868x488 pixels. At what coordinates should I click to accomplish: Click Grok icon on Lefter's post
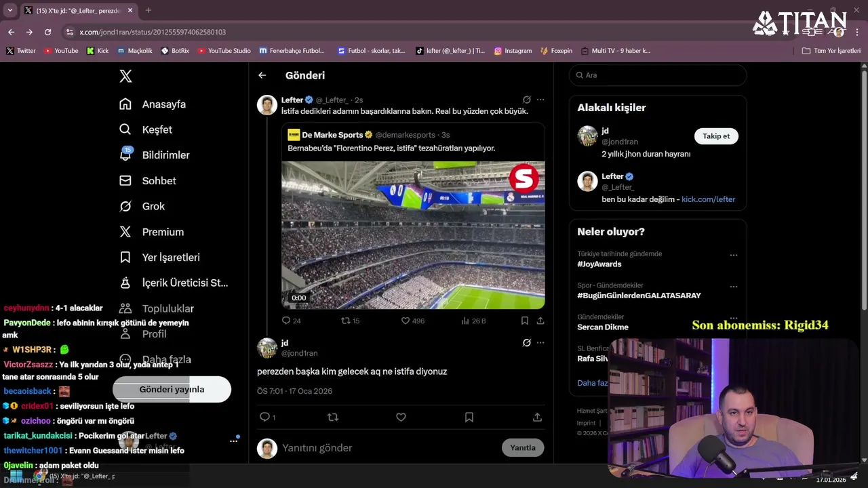[x=527, y=100]
